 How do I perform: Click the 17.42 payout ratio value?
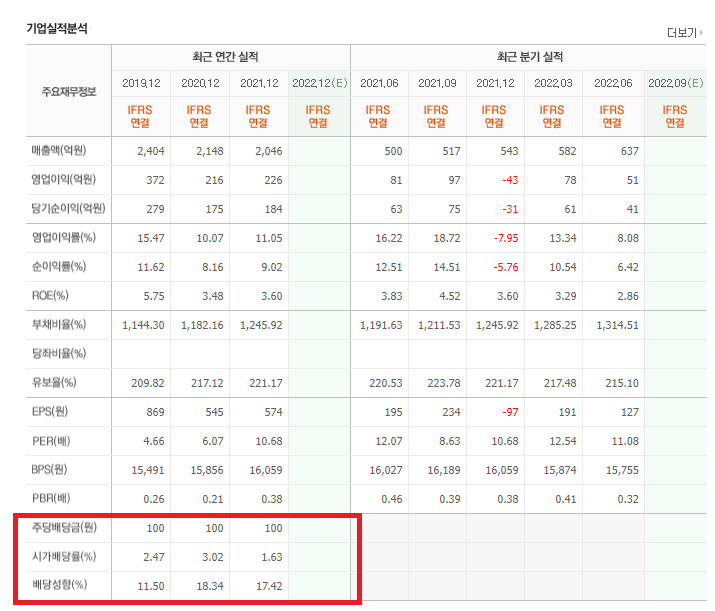click(x=269, y=586)
